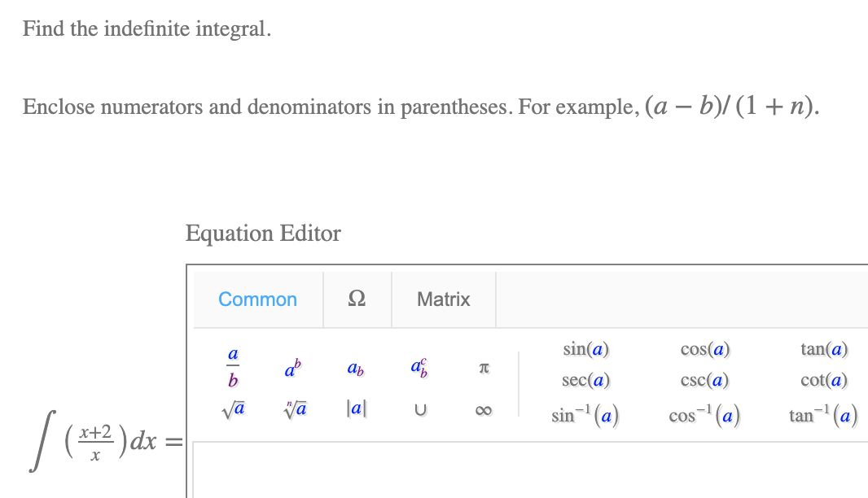
Task: Select the infinity symbol
Action: (x=482, y=409)
